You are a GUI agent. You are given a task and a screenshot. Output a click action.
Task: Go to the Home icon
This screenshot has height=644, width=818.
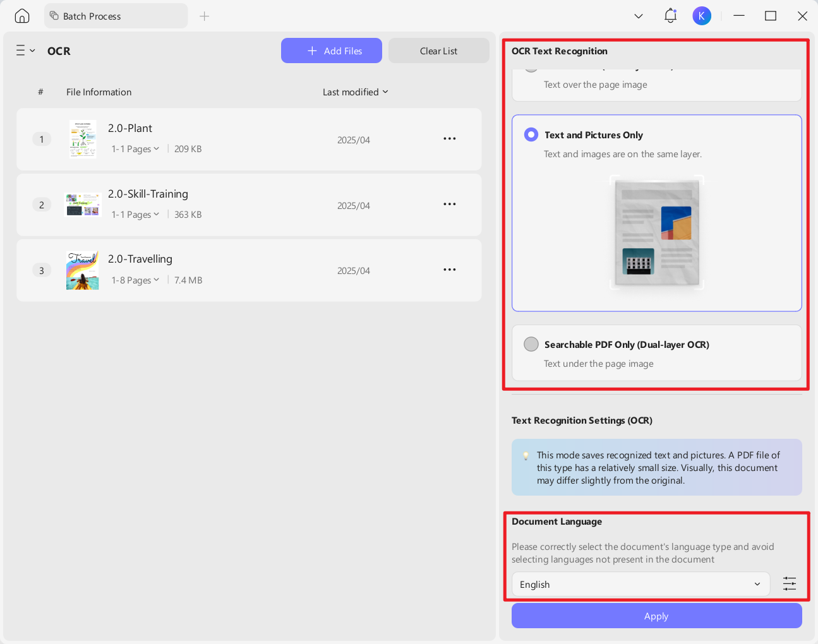[x=22, y=16]
